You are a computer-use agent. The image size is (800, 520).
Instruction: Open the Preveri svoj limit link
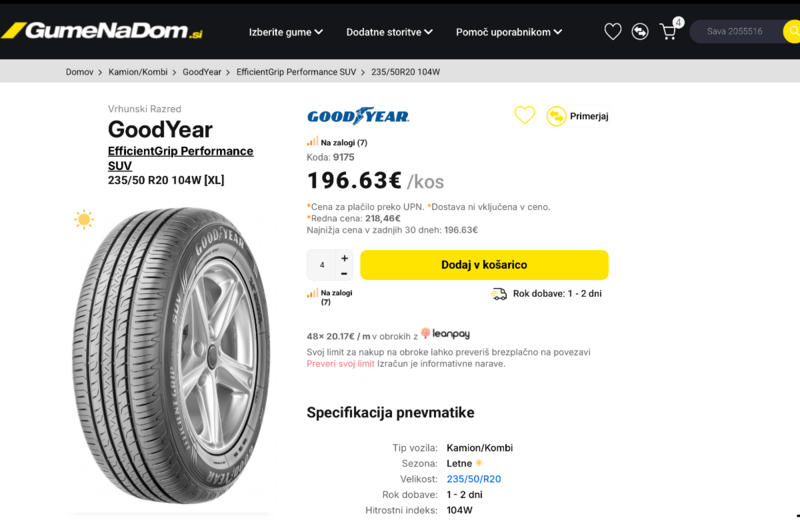[340, 364]
